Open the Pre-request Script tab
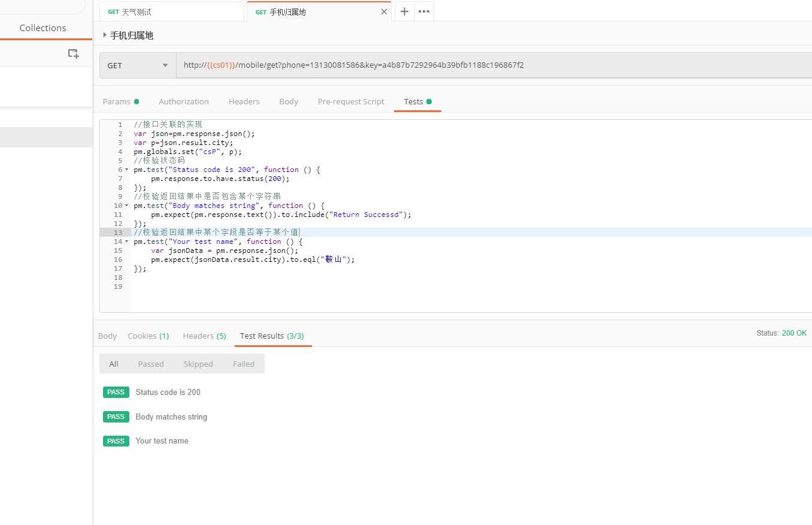 [x=351, y=101]
